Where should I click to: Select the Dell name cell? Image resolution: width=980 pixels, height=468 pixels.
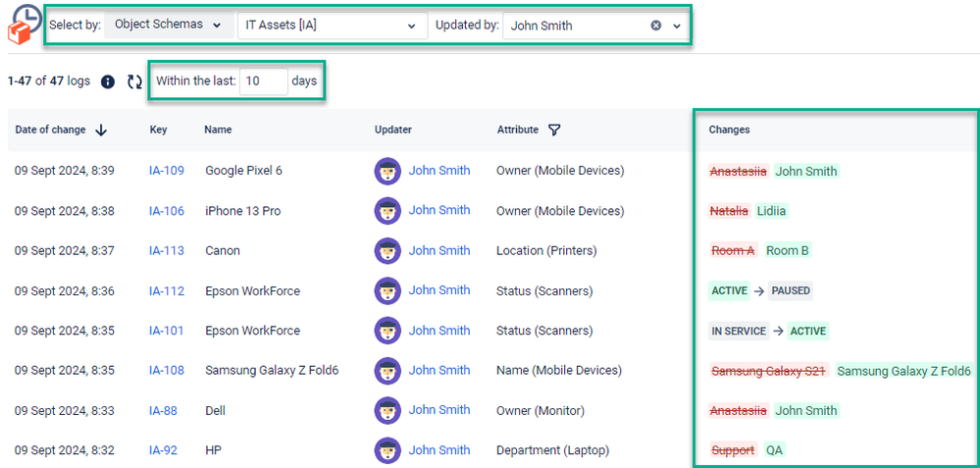[215, 410]
